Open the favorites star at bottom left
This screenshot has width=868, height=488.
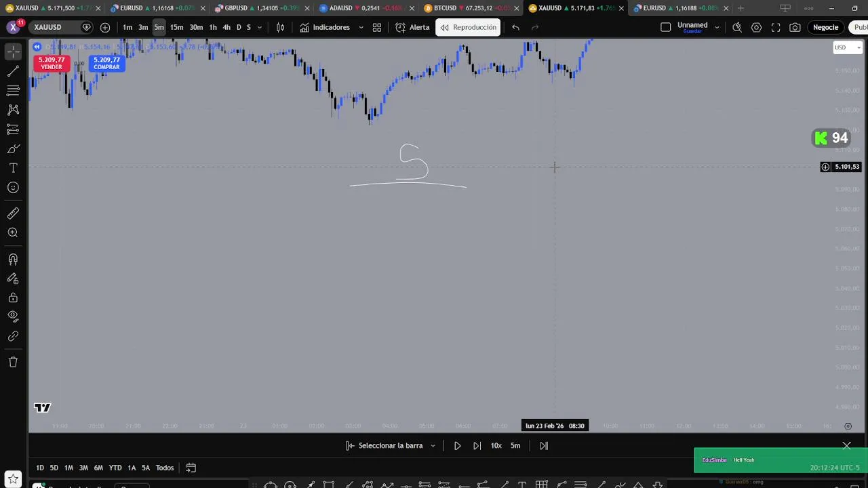tap(13, 479)
